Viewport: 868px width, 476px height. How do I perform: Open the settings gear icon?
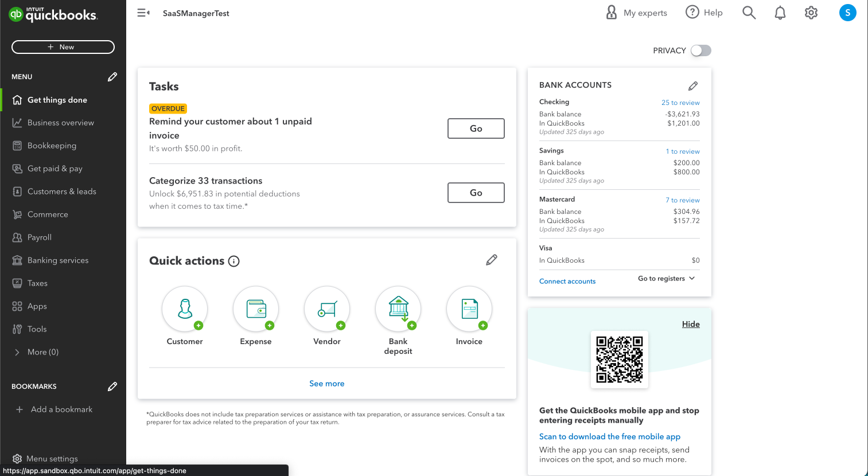pyautogui.click(x=811, y=13)
